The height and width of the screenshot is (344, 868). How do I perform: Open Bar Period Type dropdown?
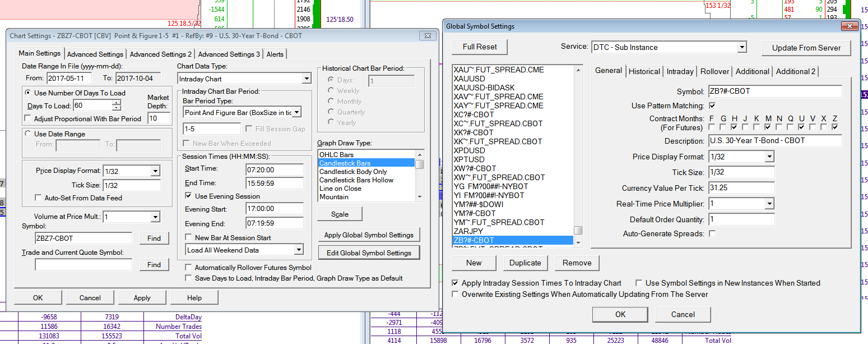(x=296, y=112)
